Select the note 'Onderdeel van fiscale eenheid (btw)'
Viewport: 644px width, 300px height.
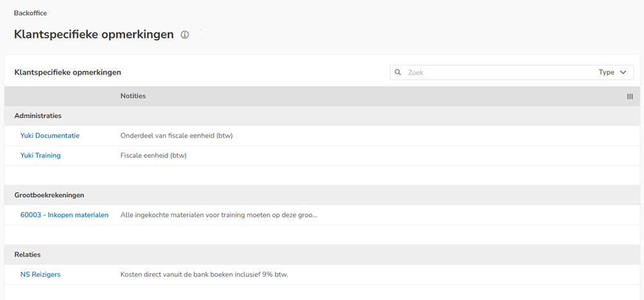176,136
